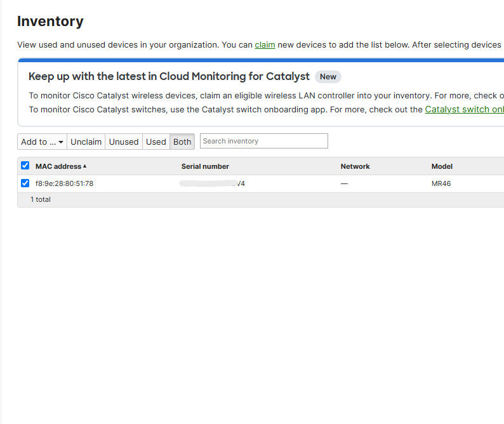Sort by Serial number column header

pos(205,166)
